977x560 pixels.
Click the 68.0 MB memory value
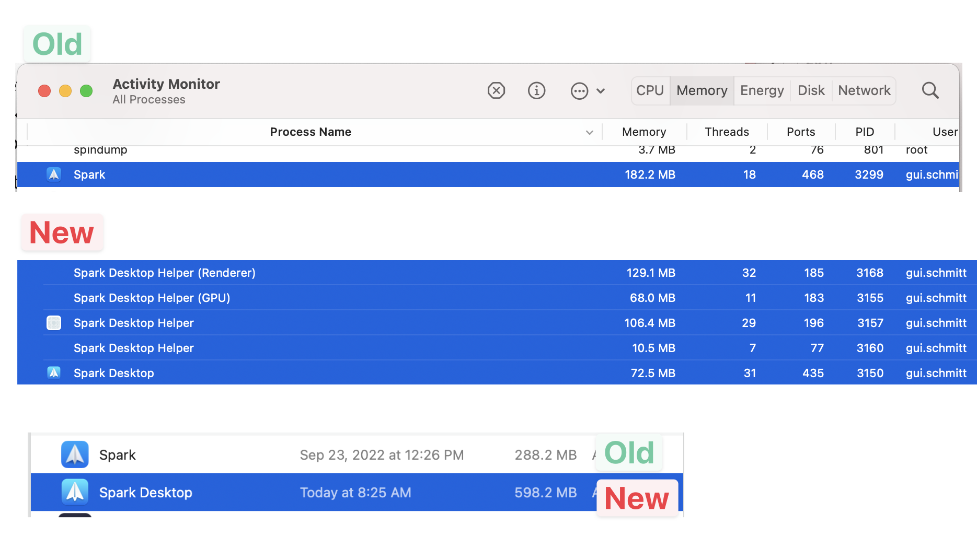pyautogui.click(x=652, y=298)
